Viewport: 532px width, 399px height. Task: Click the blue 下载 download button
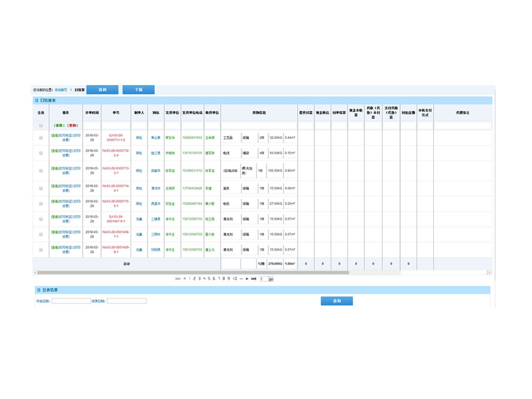tap(138, 90)
